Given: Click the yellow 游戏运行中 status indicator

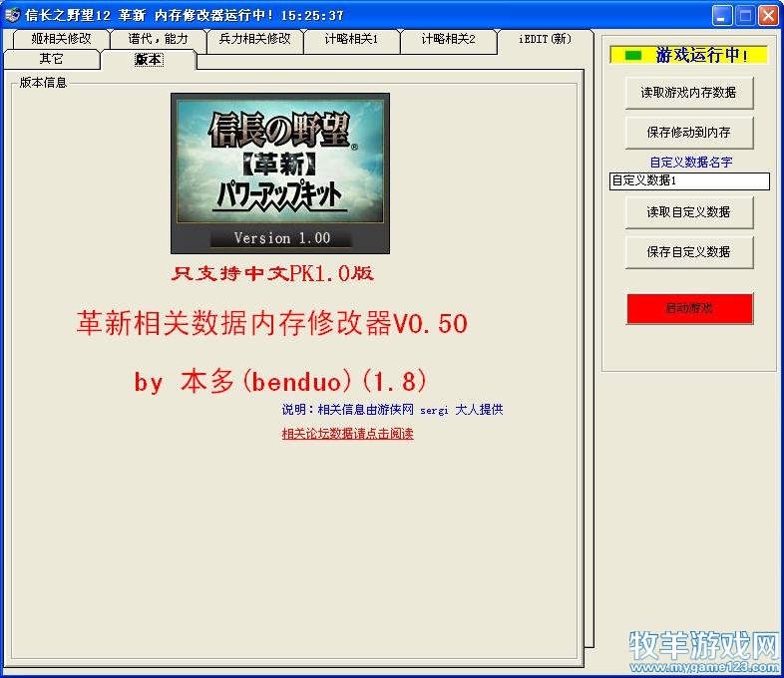Looking at the screenshot, I should (x=689, y=55).
